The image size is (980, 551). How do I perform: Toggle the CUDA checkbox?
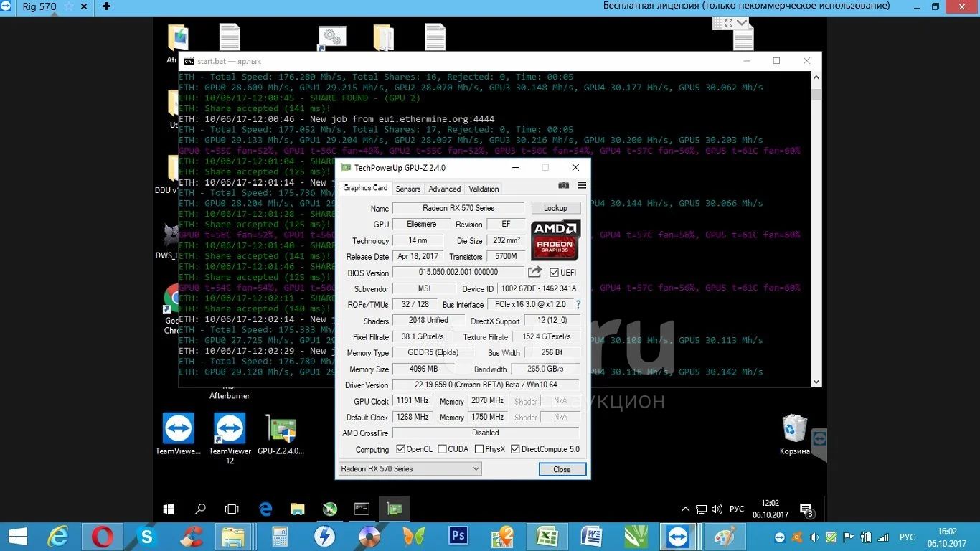tap(442, 449)
